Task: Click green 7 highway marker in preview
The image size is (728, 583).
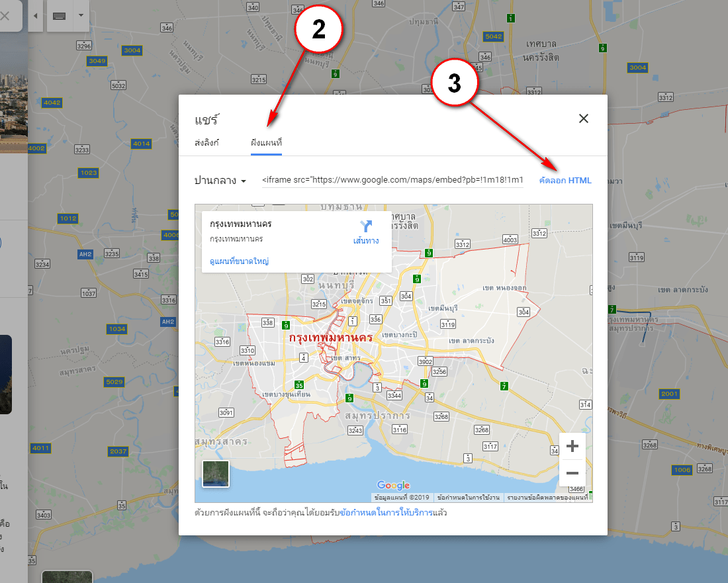Action: click(504, 386)
